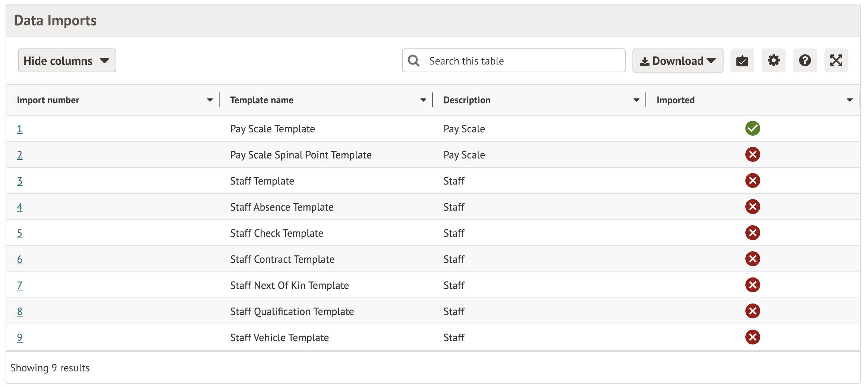
Task: Open Description column dropdown arrow
Action: tap(636, 100)
